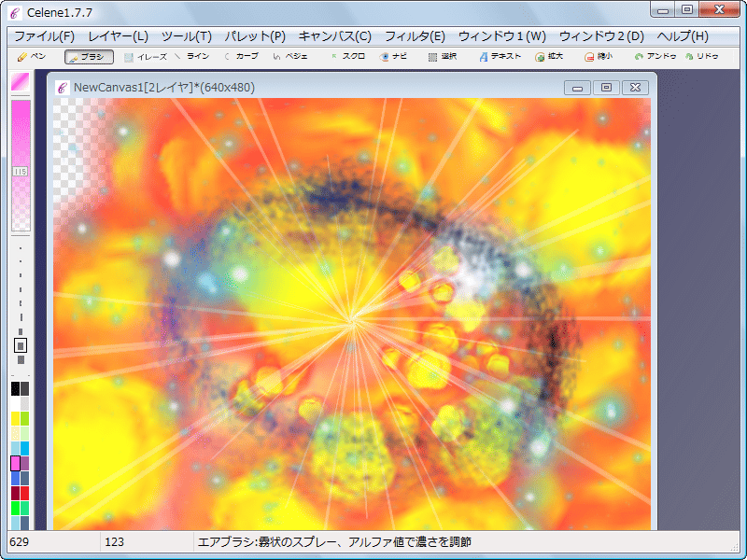Select the イレーズ (Erase) tool
This screenshot has height=560, width=747.
(x=146, y=57)
